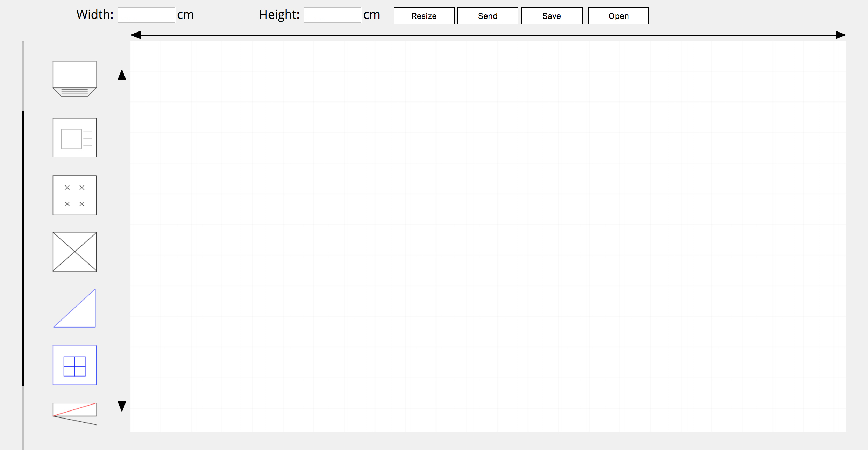This screenshot has width=868, height=450.
Task: Save the current drawing
Action: 552,16
